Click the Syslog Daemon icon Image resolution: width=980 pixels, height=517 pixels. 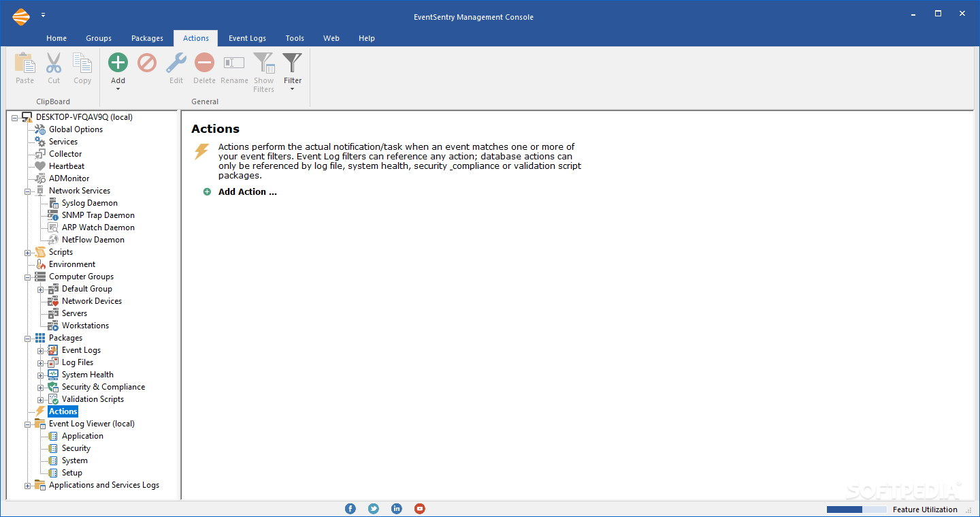[x=53, y=203]
